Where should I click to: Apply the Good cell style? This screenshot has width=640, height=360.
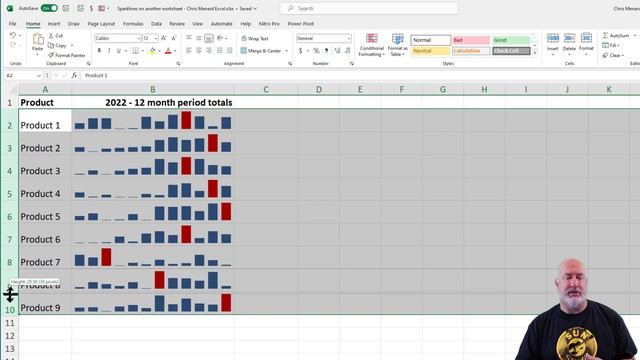coord(511,40)
